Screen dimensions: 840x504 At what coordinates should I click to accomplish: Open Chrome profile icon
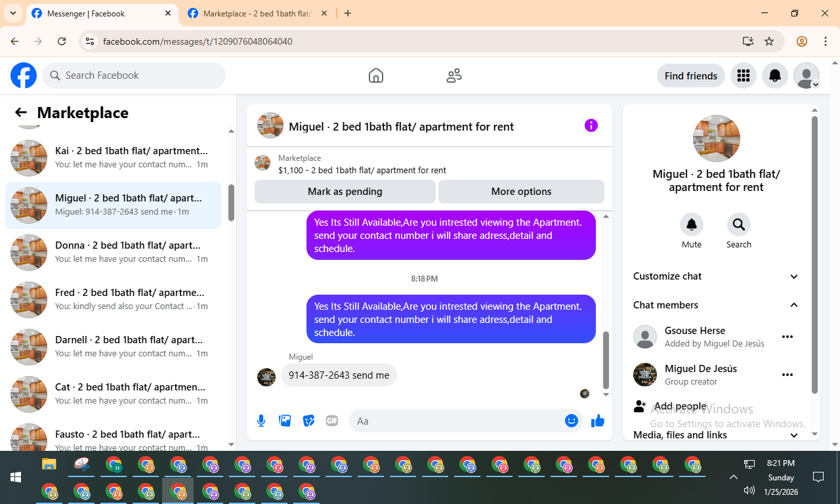click(x=802, y=41)
